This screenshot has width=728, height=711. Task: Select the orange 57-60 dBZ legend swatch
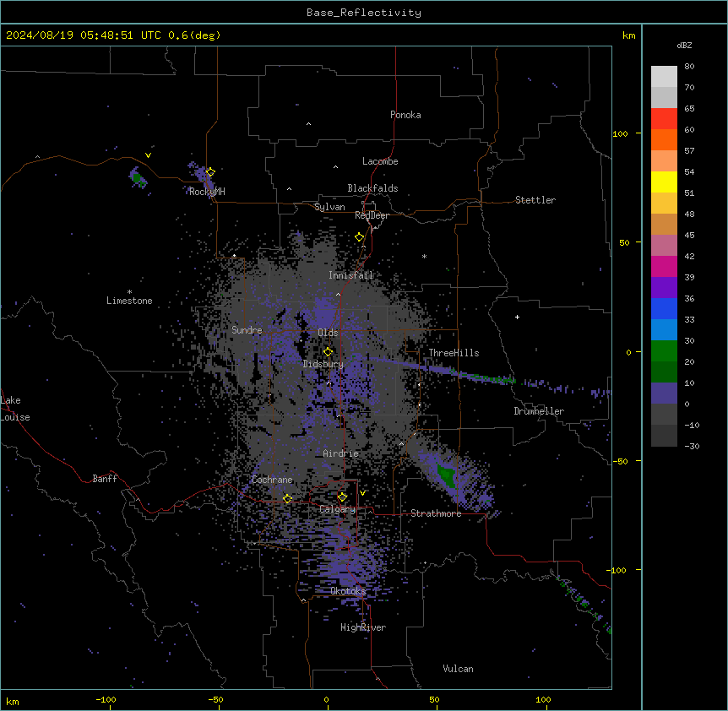(x=664, y=139)
